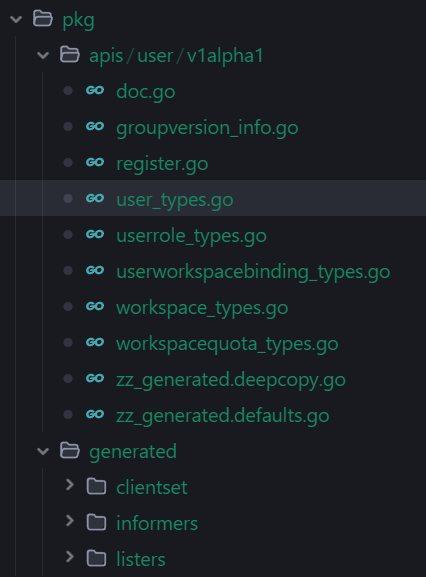Click the 'user' path segment
This screenshot has width=426, height=577.
[x=155, y=56]
